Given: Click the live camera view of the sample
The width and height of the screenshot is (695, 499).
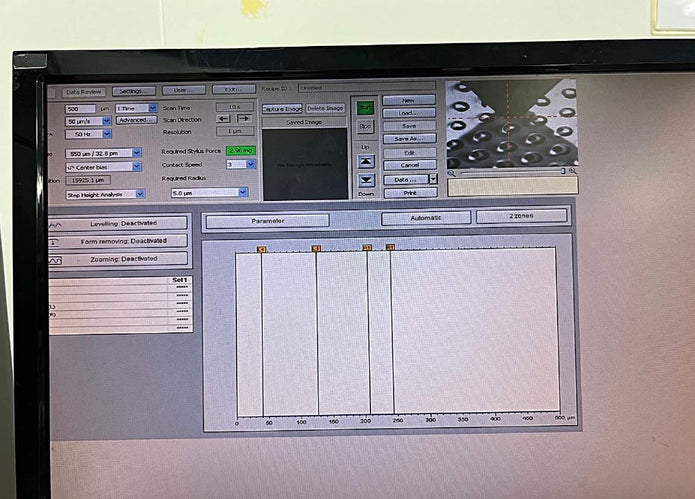Looking at the screenshot, I should pyautogui.click(x=511, y=124).
